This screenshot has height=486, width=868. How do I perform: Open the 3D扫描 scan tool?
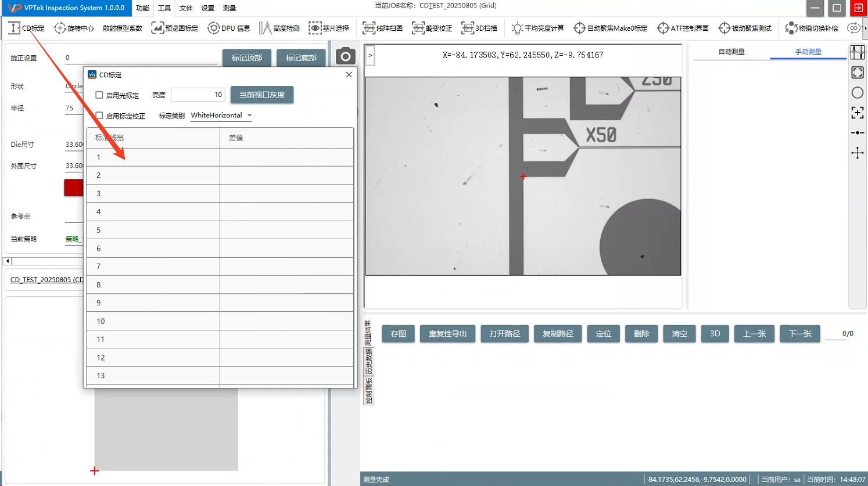(x=479, y=28)
